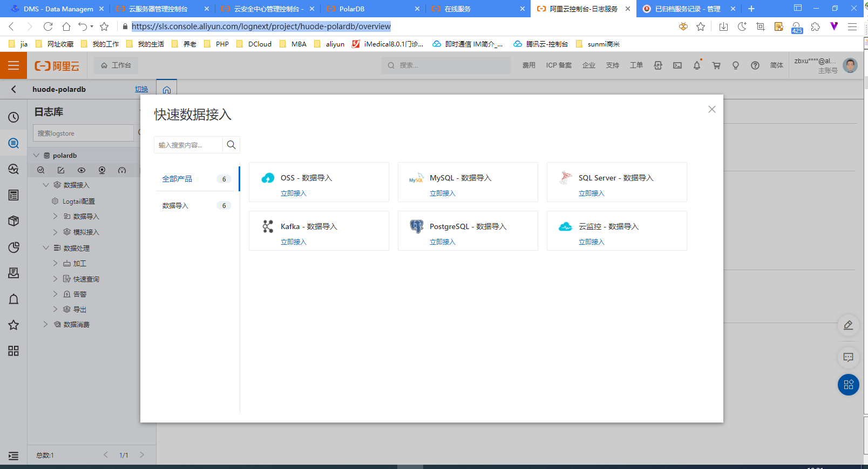Focus the 输入搜索内容 search field

coord(188,145)
